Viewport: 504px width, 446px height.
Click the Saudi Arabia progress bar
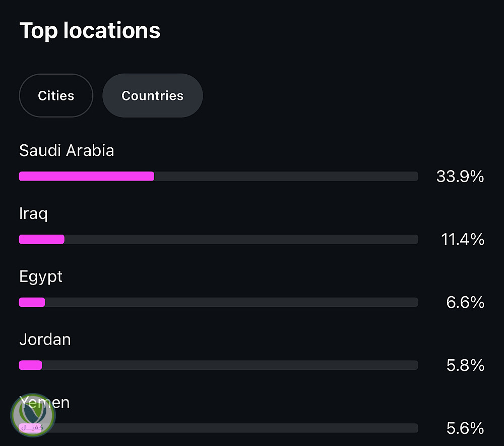coord(219,176)
